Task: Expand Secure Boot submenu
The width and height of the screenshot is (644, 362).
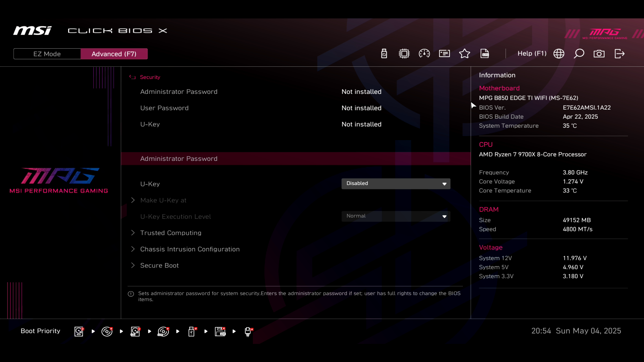Action: click(x=159, y=265)
